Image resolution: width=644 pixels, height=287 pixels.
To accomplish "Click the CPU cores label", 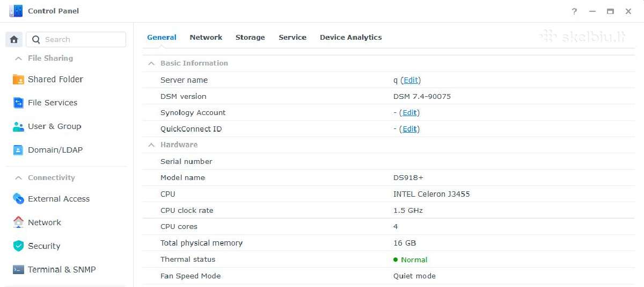I will point(179,227).
